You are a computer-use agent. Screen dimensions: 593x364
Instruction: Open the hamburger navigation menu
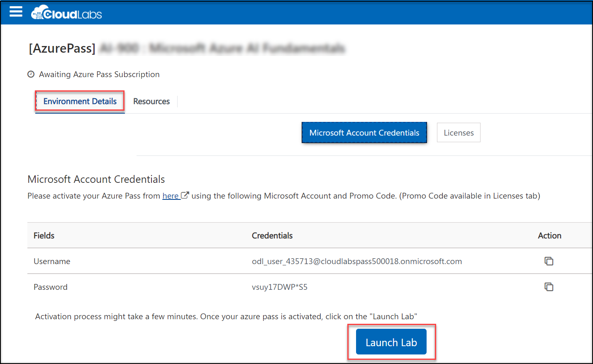click(x=16, y=12)
